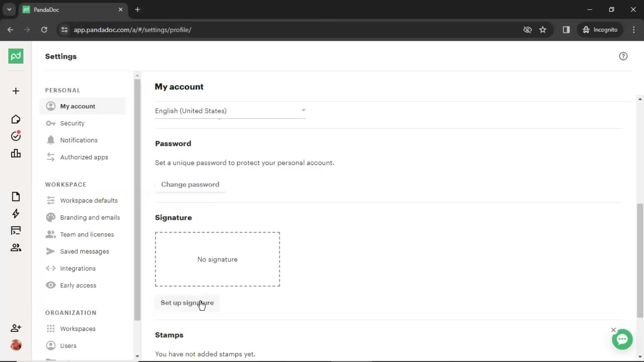Click the PandaDoc home icon in sidebar
This screenshot has width=644, height=362.
pos(16,56)
